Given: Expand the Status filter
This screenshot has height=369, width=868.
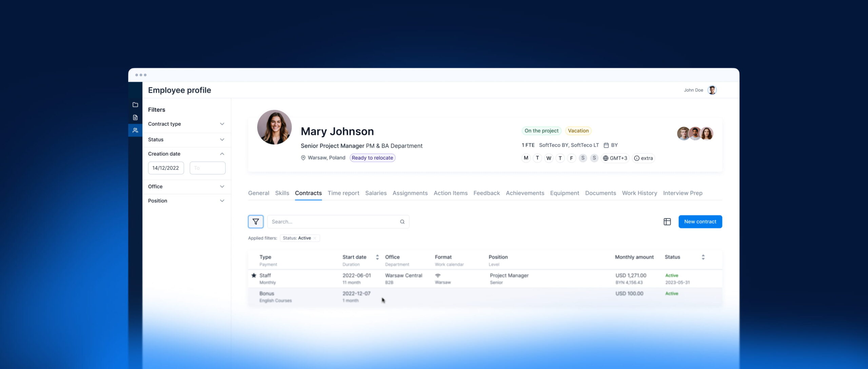Looking at the screenshot, I should click(x=186, y=140).
